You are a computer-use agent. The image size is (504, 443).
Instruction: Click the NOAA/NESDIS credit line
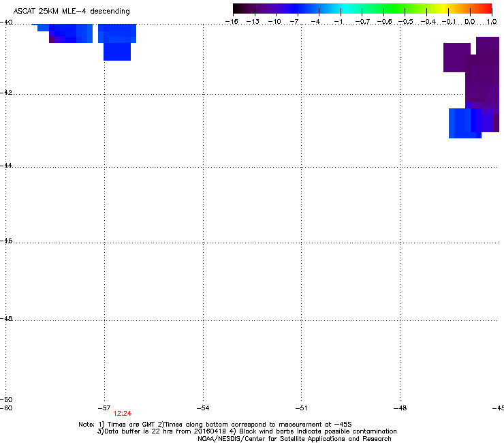coord(294,439)
